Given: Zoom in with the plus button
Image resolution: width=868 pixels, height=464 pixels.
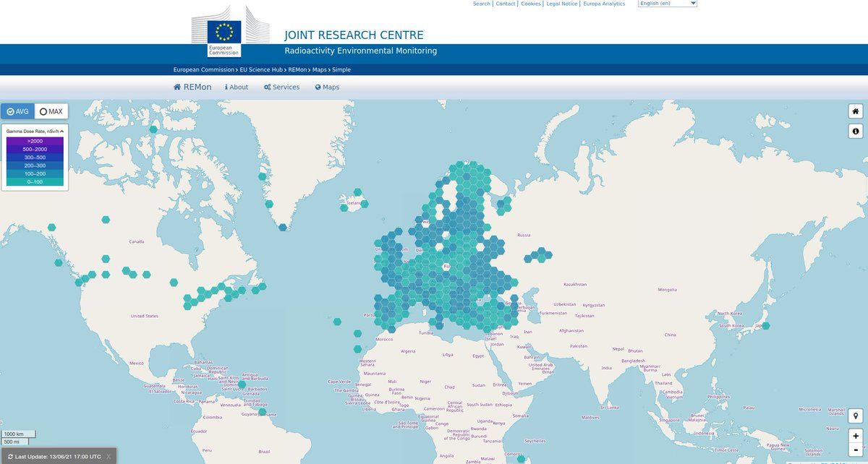Looking at the screenshot, I should click(x=856, y=436).
